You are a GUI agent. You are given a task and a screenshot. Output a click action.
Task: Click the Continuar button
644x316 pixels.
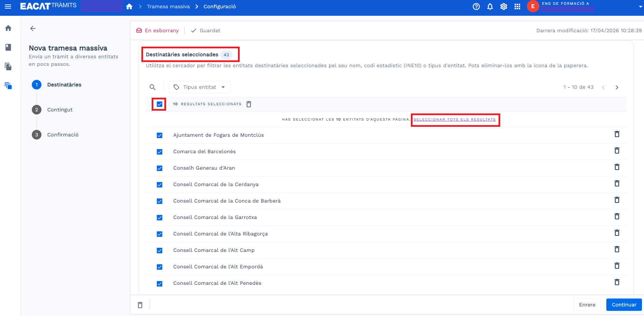624,305
